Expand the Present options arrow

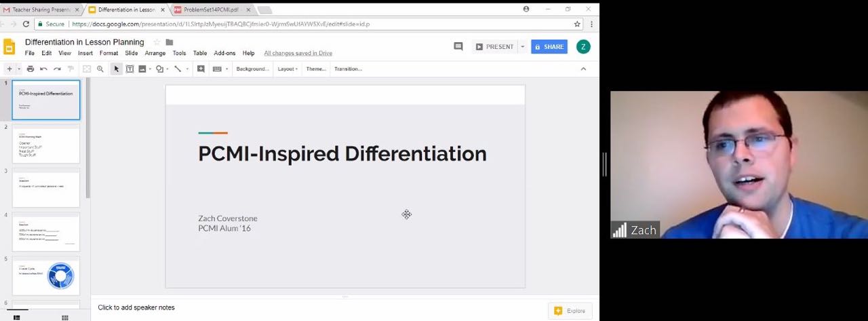click(522, 47)
